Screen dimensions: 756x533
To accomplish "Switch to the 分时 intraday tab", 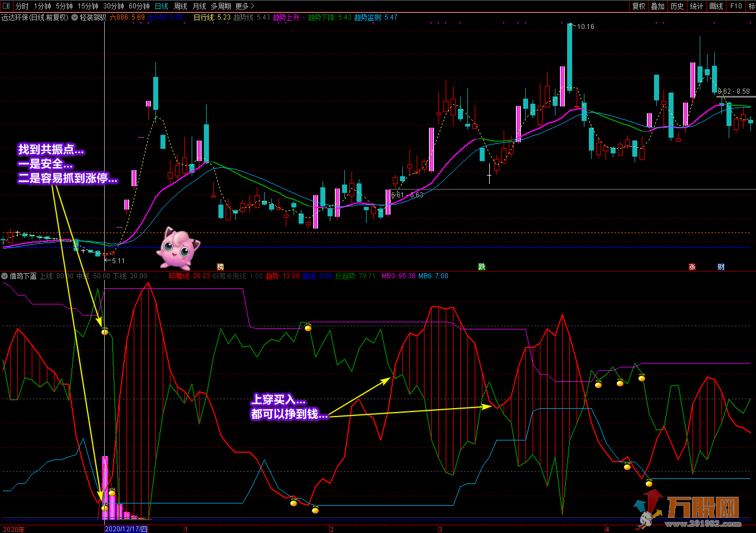I will tap(22, 6).
